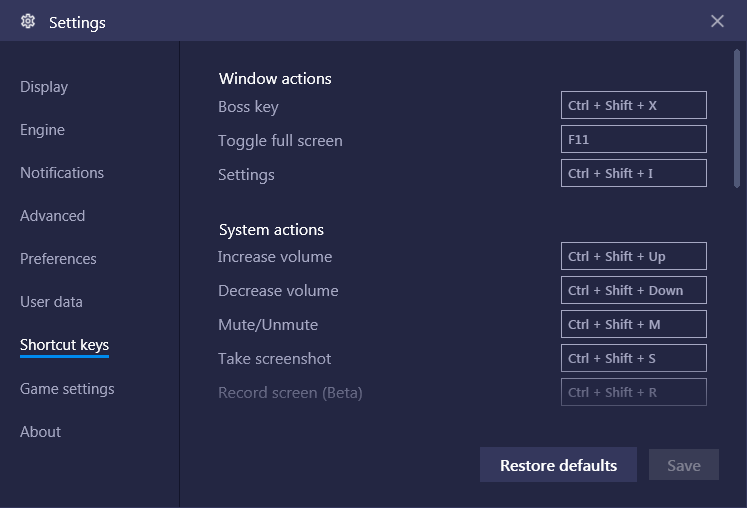Click the Toggle full screen shortcut field
Viewport: 747px width, 508px height.
pyautogui.click(x=633, y=139)
